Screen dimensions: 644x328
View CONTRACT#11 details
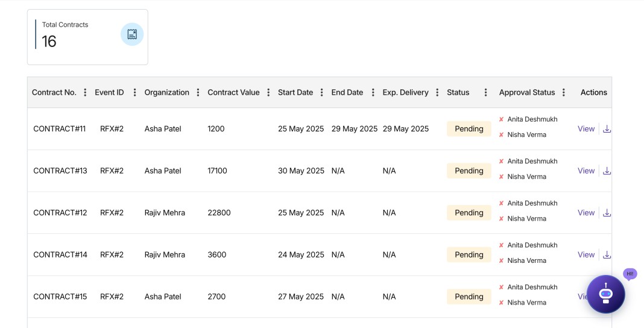click(586, 129)
